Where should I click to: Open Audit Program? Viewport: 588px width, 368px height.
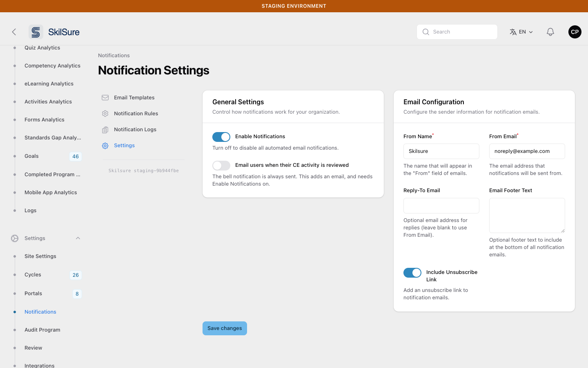[42, 330]
